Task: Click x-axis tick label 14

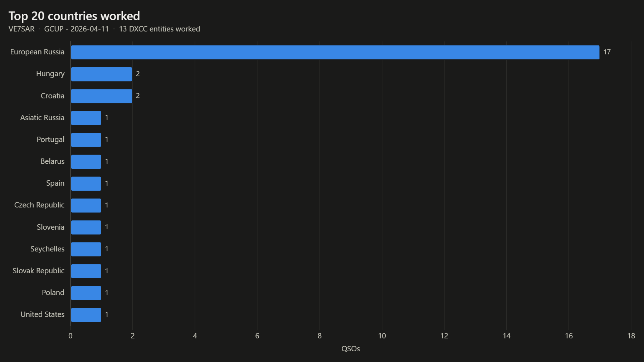Action: (x=507, y=336)
